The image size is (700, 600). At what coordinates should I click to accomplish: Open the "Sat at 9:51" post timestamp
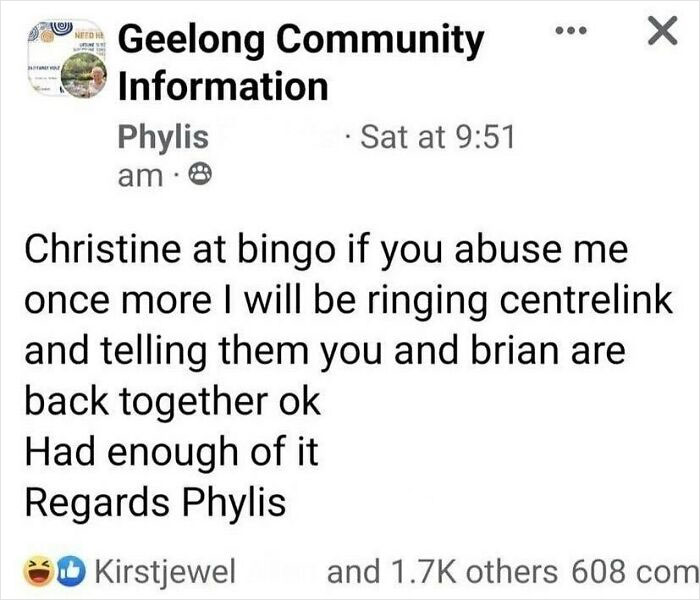(442, 135)
